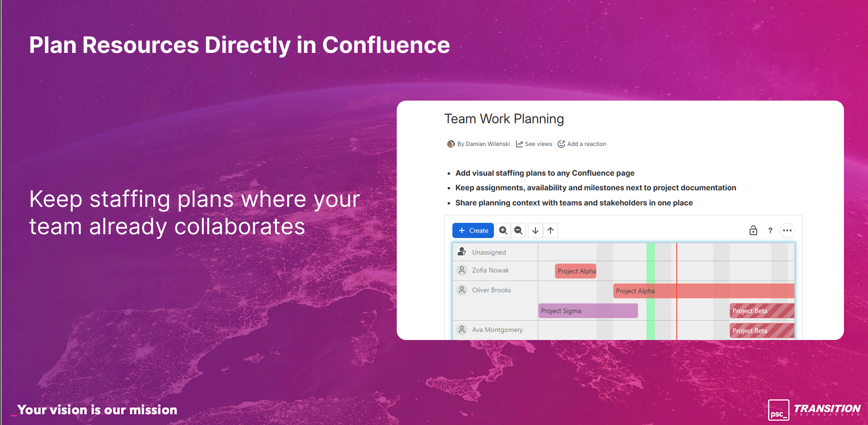Click the Add a reaction emoji icon
The image size is (868, 425).
(561, 144)
